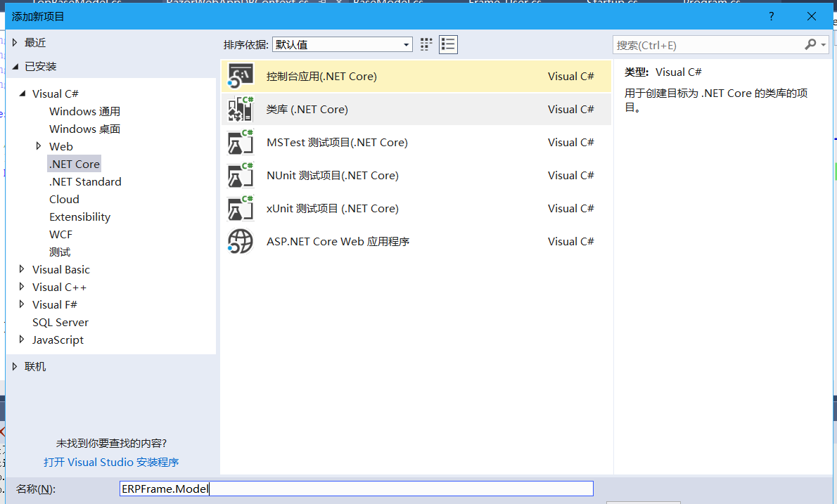Click the search magnifier icon
837x504 pixels.
point(810,45)
